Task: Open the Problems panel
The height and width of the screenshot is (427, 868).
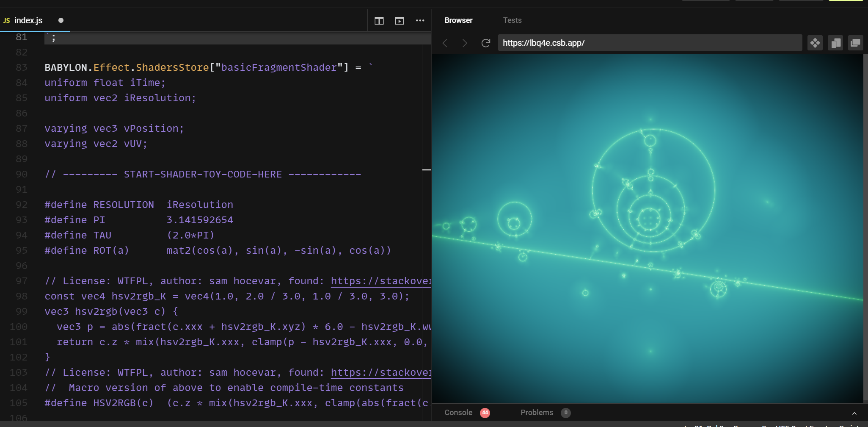Action: (x=536, y=412)
